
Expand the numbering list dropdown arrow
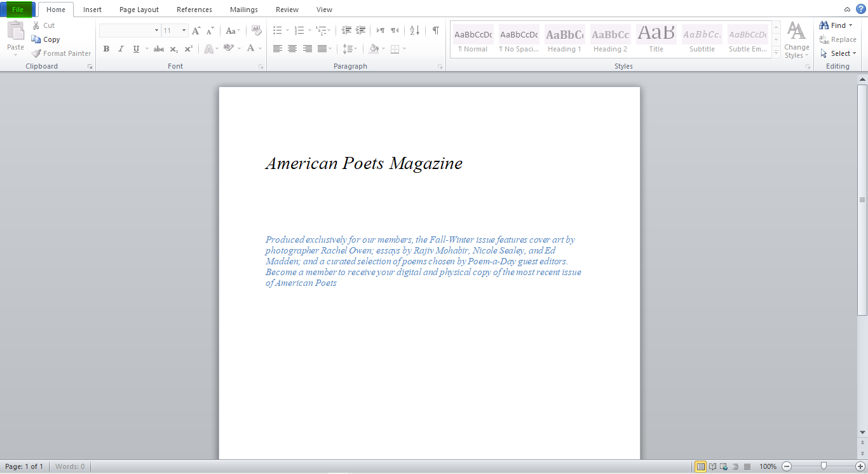309,30
